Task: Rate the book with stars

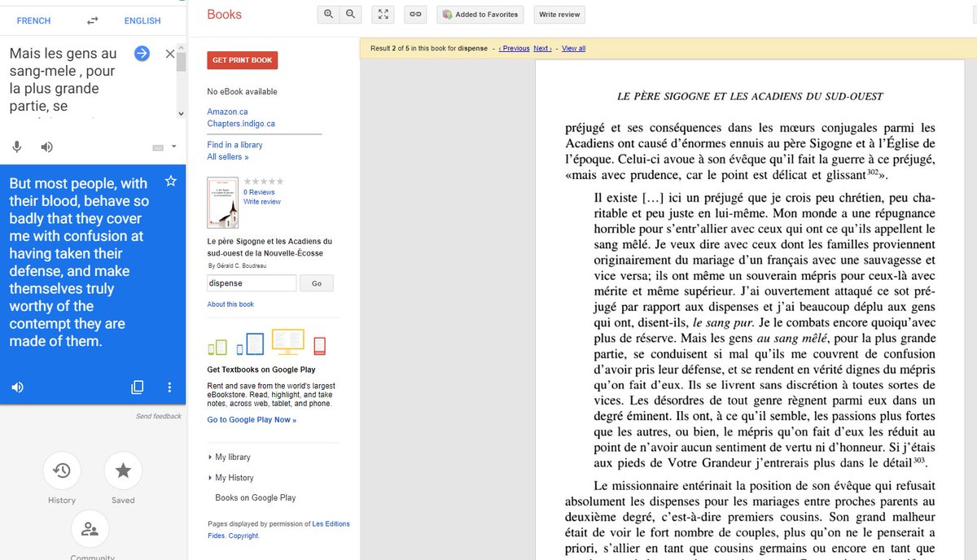Action: pyautogui.click(x=264, y=182)
